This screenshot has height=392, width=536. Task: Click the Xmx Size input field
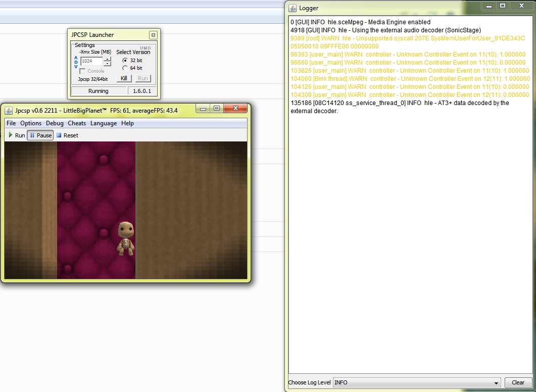point(91,61)
